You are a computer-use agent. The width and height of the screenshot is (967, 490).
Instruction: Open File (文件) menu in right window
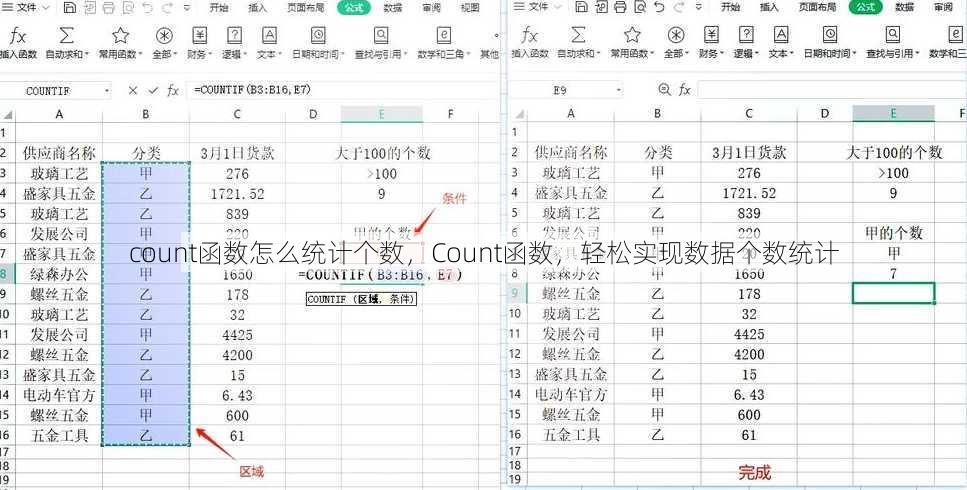coord(537,7)
